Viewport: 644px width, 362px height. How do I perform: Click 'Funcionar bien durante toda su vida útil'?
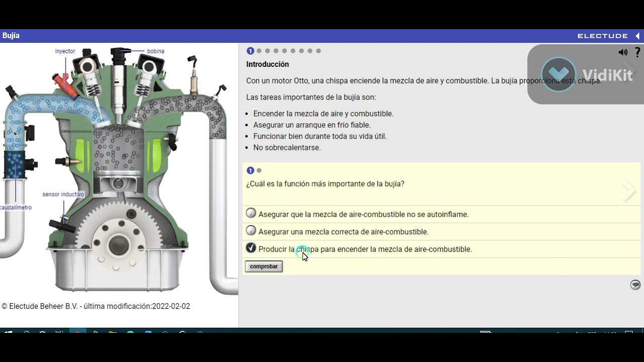[x=320, y=136]
